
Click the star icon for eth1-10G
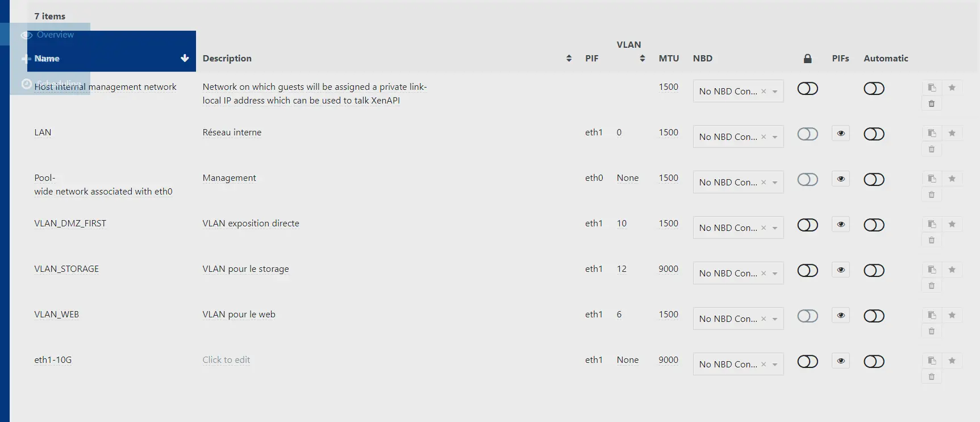click(952, 361)
